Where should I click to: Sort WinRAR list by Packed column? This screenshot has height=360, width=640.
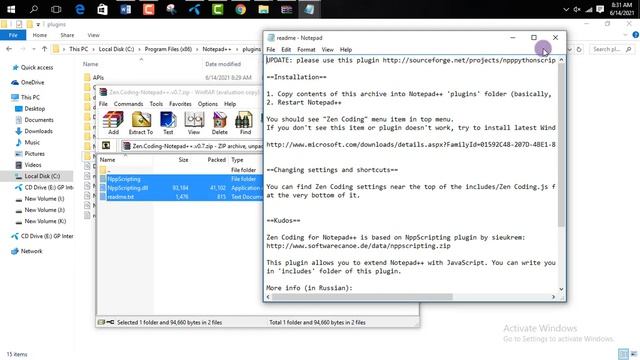coord(216,160)
